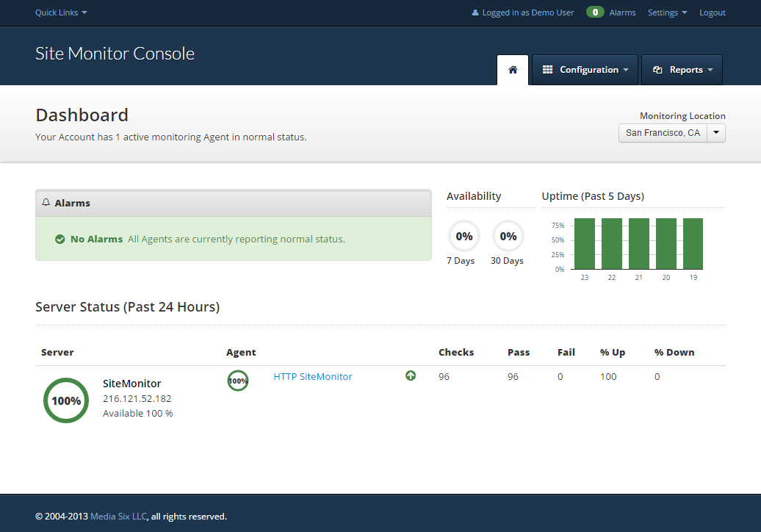Click the green up-arrow status icon
Viewport: 761px width, 532px height.
411,375
